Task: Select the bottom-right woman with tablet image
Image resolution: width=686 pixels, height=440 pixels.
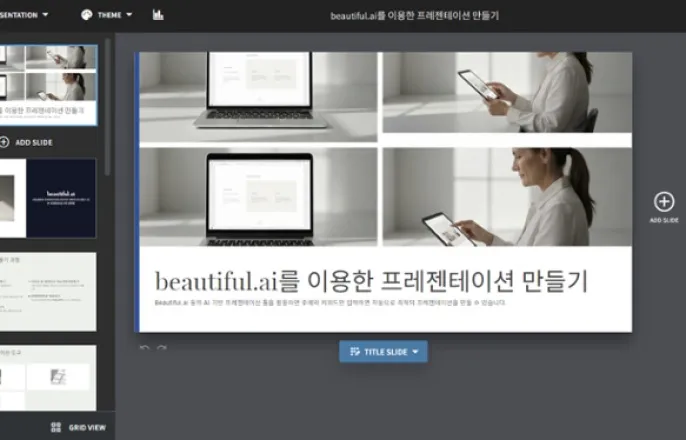Action: (x=508, y=197)
